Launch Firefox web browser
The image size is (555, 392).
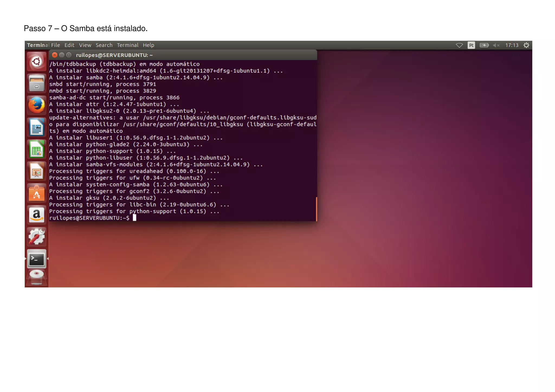pyautogui.click(x=37, y=105)
